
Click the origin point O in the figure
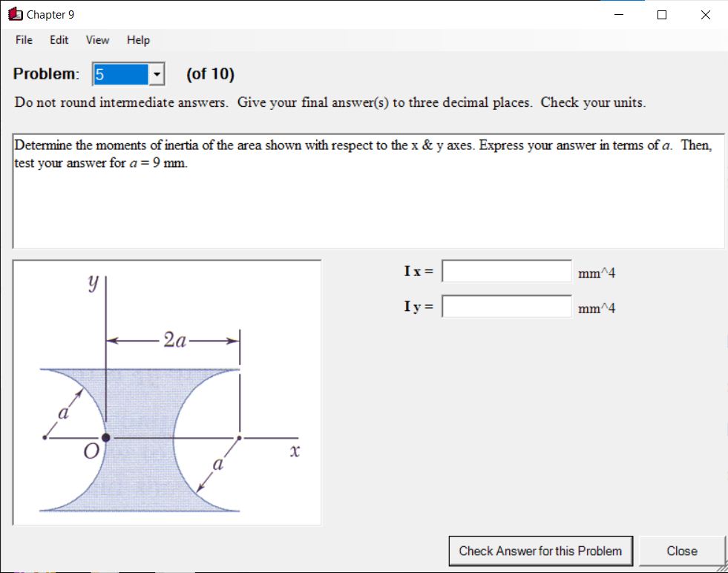(x=105, y=437)
